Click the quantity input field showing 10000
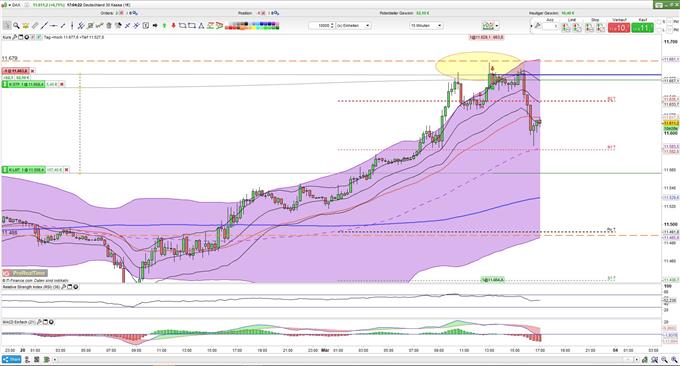The height and width of the screenshot is (366, 680). click(320, 26)
